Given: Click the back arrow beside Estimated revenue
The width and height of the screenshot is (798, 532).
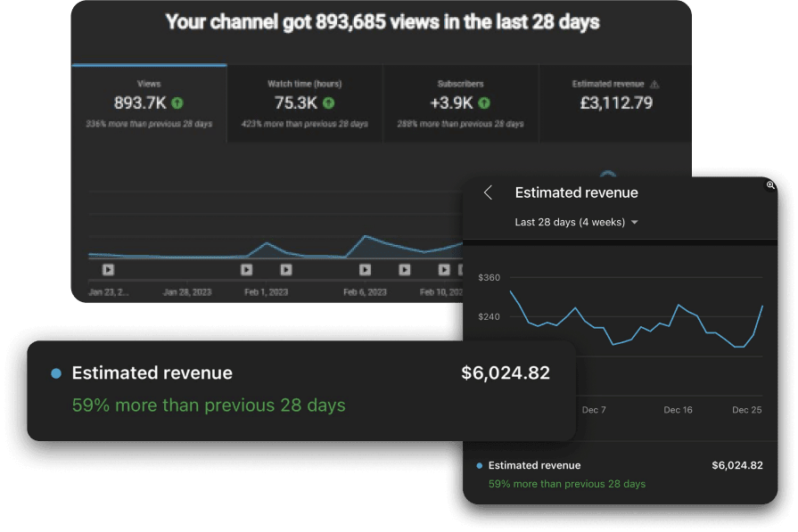Looking at the screenshot, I should (x=488, y=192).
